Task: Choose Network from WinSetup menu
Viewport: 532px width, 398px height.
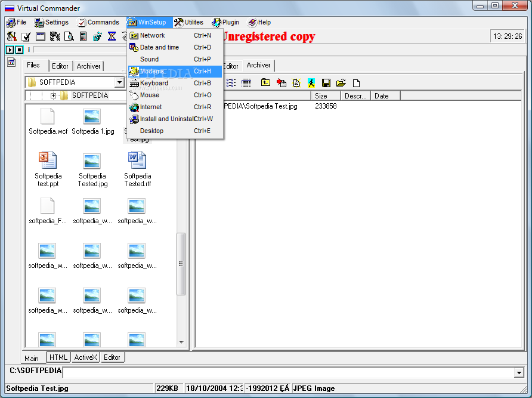Action: click(175, 35)
